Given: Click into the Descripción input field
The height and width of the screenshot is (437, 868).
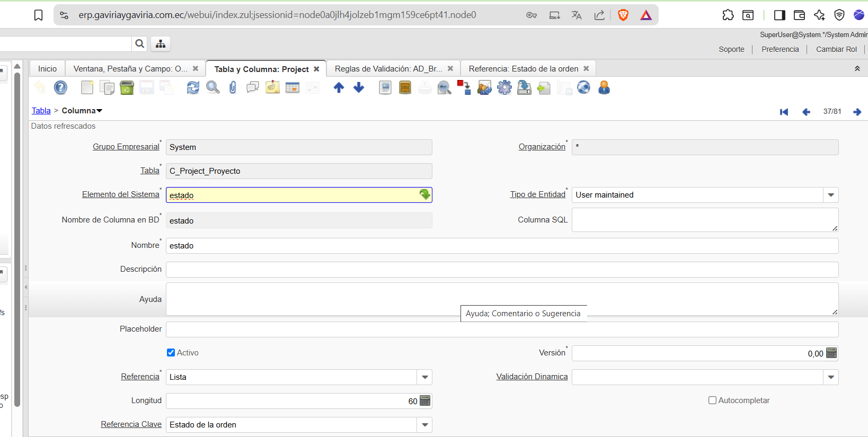Looking at the screenshot, I should [501, 270].
